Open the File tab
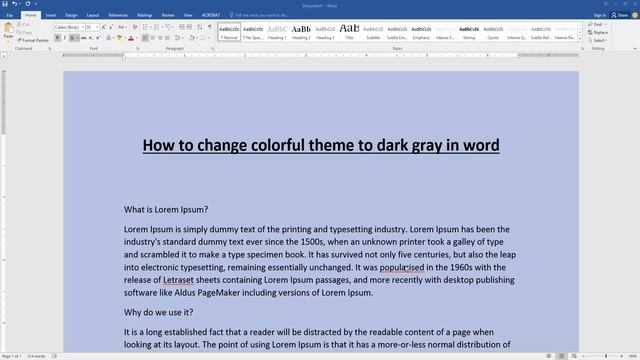Image resolution: width=640 pixels, height=360 pixels. (x=9, y=15)
